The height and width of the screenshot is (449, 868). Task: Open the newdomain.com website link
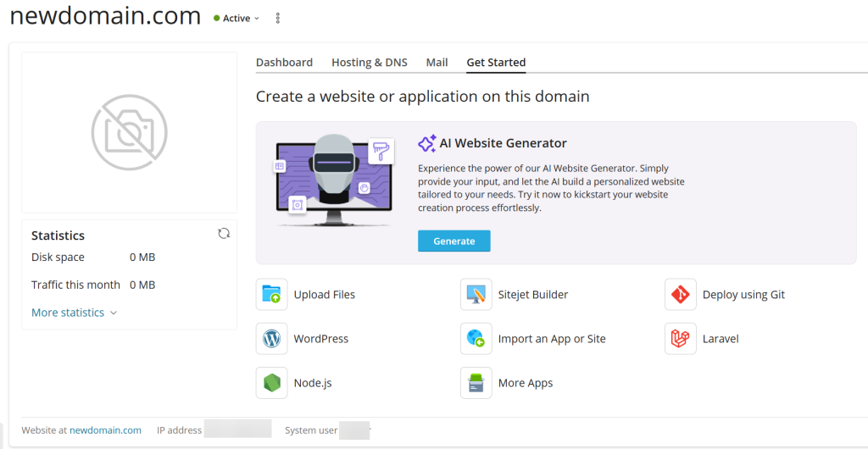coord(105,430)
